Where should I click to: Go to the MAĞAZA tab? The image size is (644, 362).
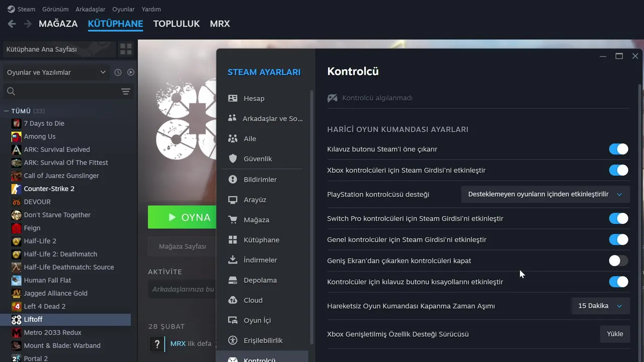58,24
